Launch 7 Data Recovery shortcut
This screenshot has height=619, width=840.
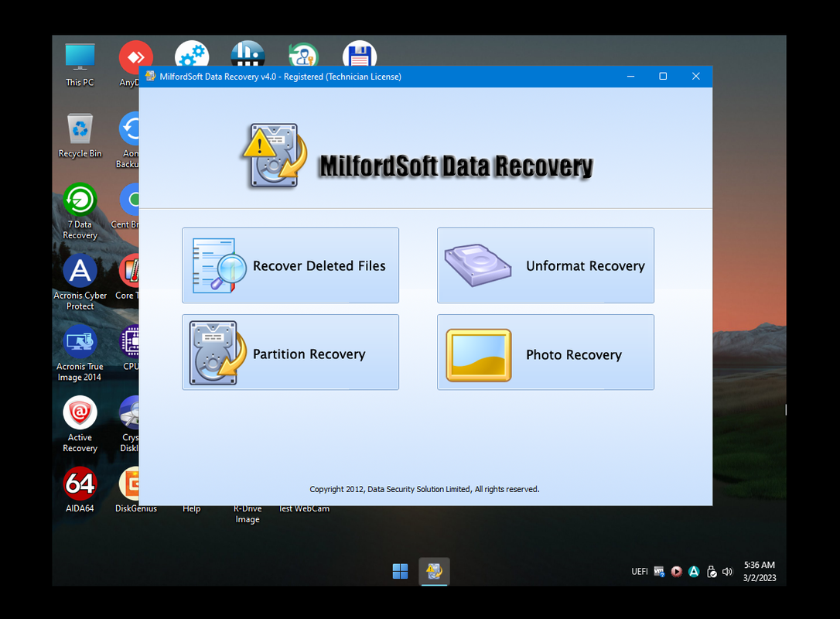(80, 212)
